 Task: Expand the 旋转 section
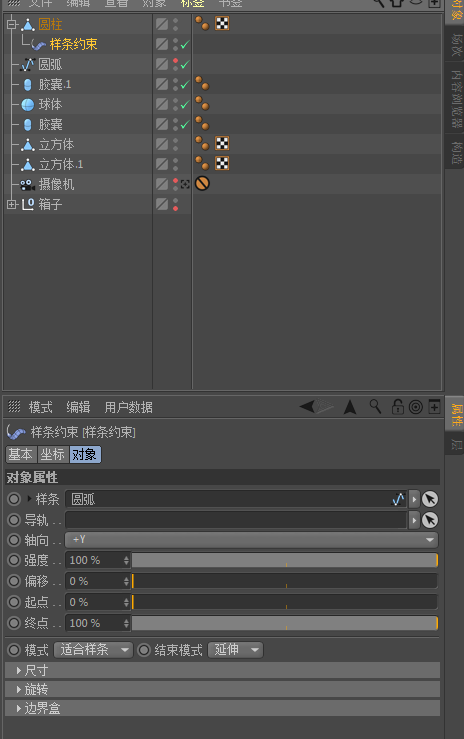coord(222,689)
